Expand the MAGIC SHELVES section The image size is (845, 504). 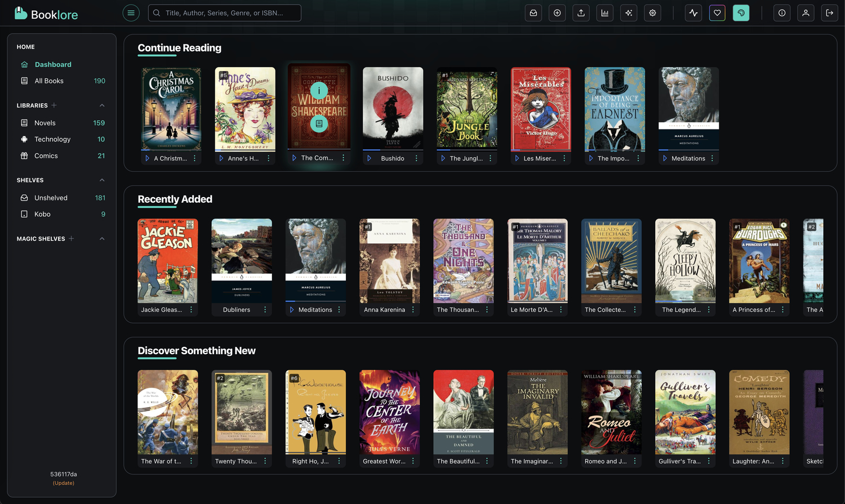[102, 238]
